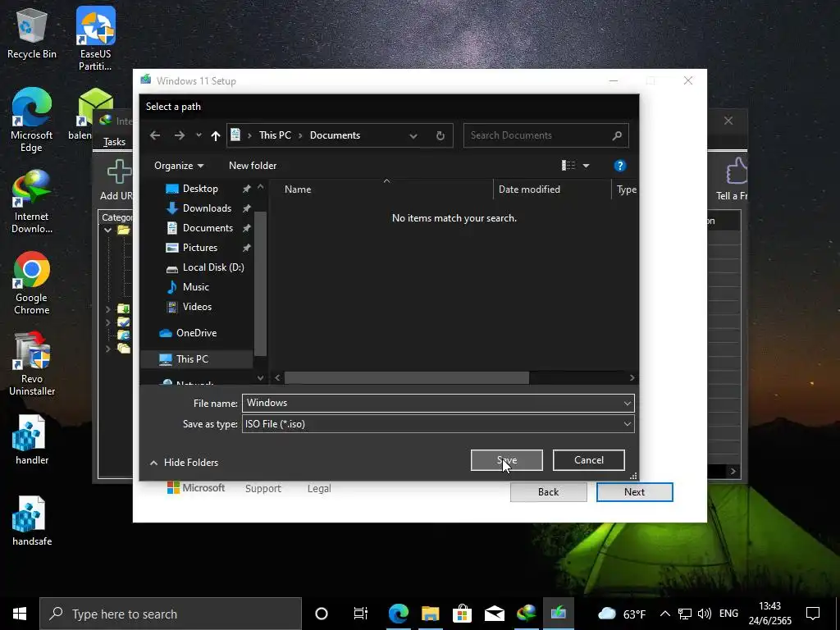Image resolution: width=840 pixels, height=630 pixels.
Task: Open the handsafe desktop file
Action: (32, 521)
